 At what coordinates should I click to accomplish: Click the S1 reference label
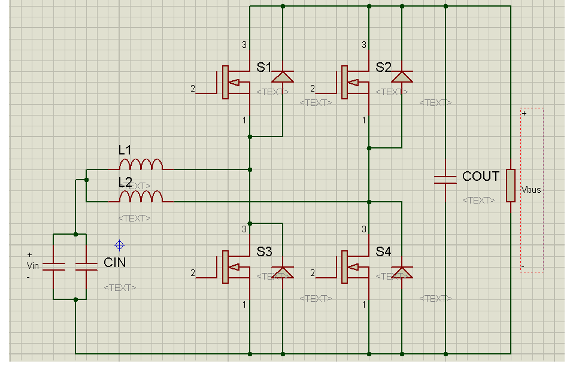tap(264, 68)
